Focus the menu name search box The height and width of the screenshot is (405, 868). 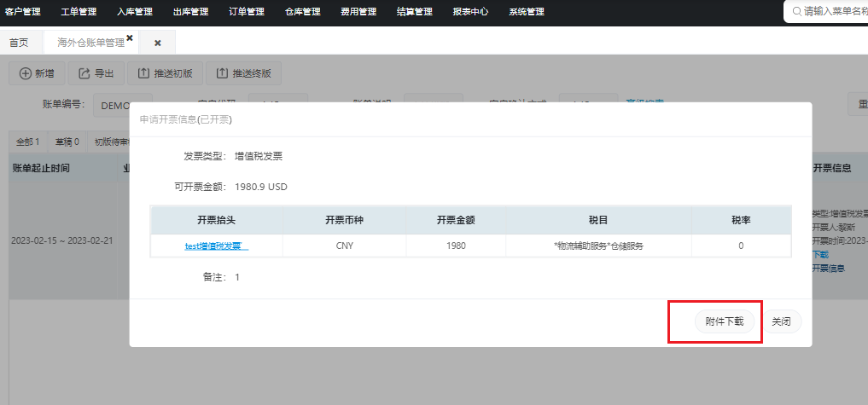click(826, 12)
